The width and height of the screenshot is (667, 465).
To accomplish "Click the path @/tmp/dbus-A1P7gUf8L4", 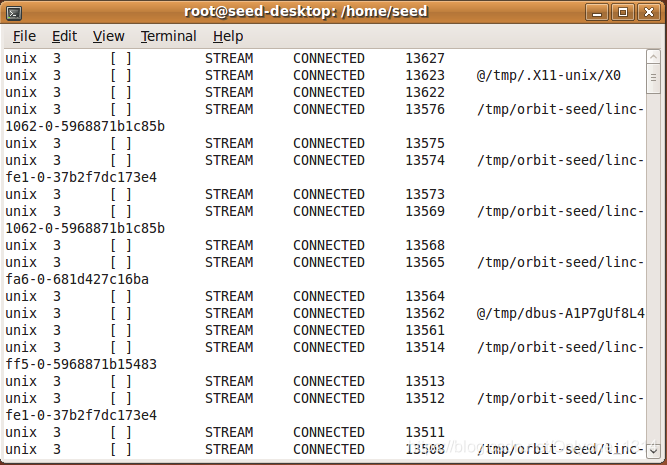I will [x=560, y=314].
